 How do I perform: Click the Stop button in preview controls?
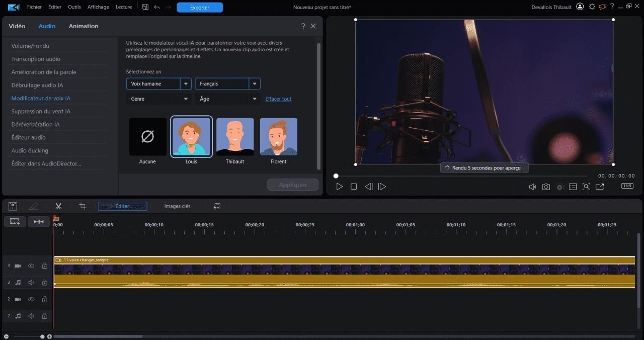pyautogui.click(x=354, y=187)
